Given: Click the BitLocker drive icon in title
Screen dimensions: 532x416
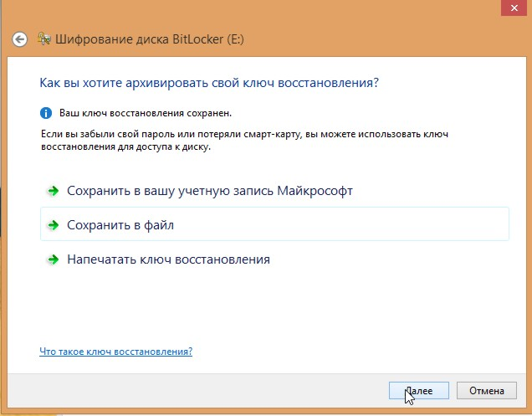Looking at the screenshot, I should 43,39.
